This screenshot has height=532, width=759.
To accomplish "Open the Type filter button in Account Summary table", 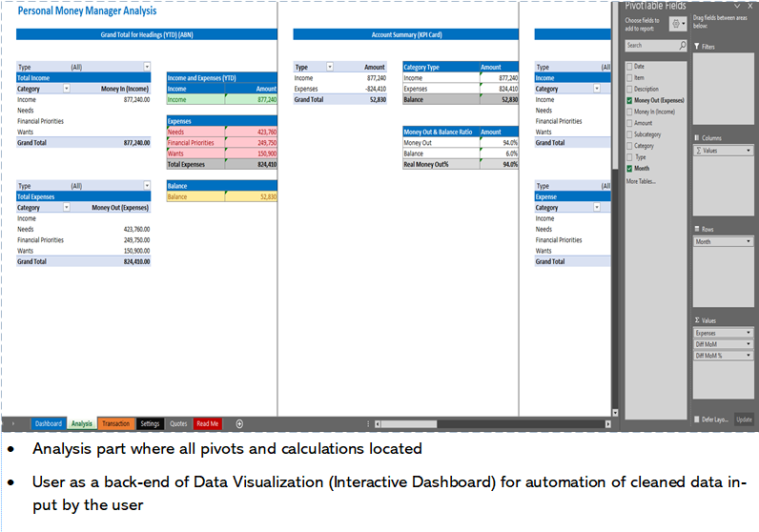I will 330,68.
